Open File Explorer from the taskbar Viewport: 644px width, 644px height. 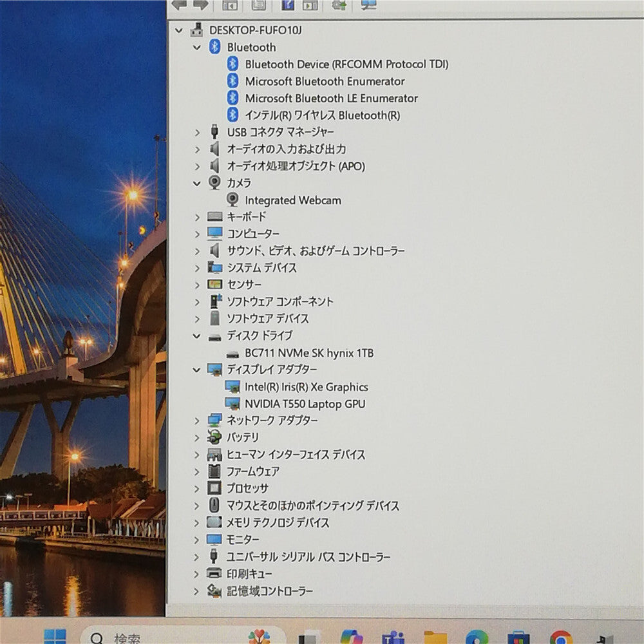pos(436,637)
